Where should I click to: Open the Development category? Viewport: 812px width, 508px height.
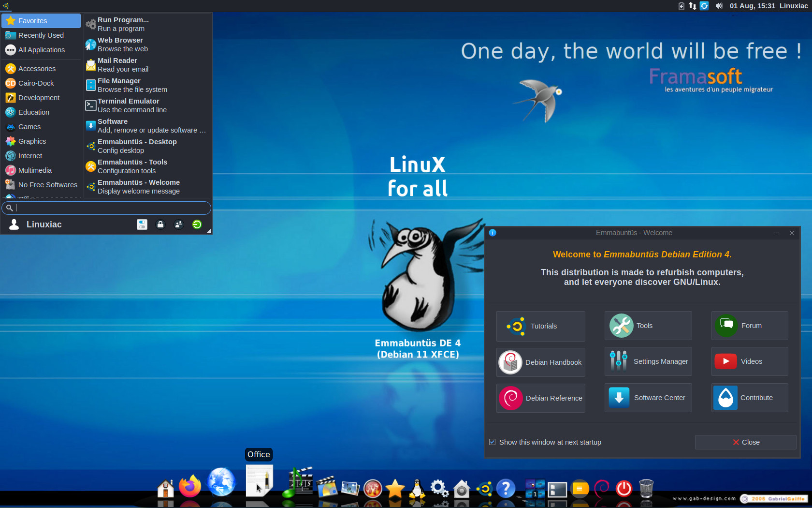[42, 98]
